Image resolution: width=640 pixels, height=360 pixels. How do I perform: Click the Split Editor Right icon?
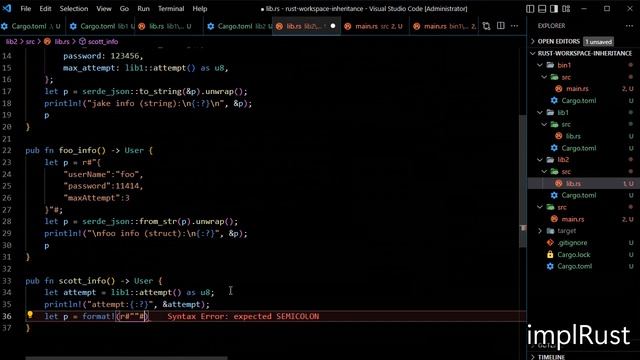click(501, 26)
